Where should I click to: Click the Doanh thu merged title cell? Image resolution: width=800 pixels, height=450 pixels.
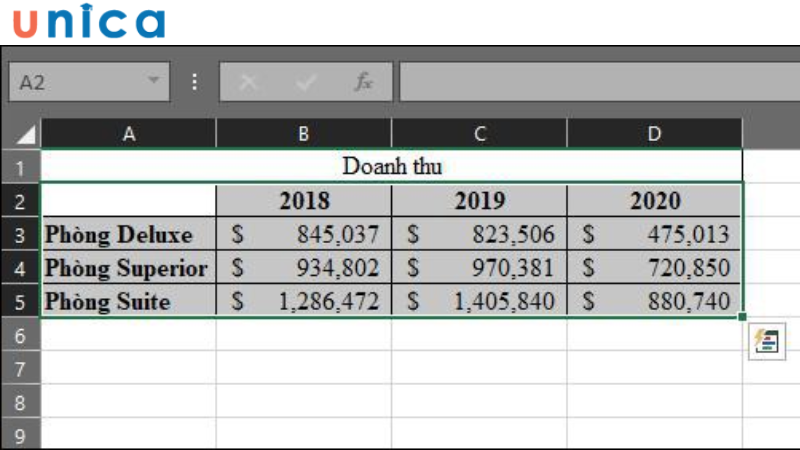(x=392, y=166)
